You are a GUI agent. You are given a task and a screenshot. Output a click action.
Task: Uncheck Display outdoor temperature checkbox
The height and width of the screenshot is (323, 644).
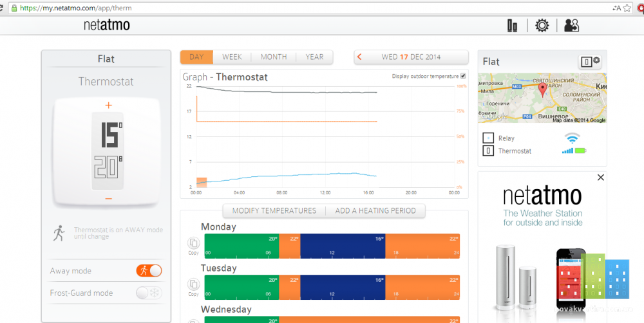(463, 76)
